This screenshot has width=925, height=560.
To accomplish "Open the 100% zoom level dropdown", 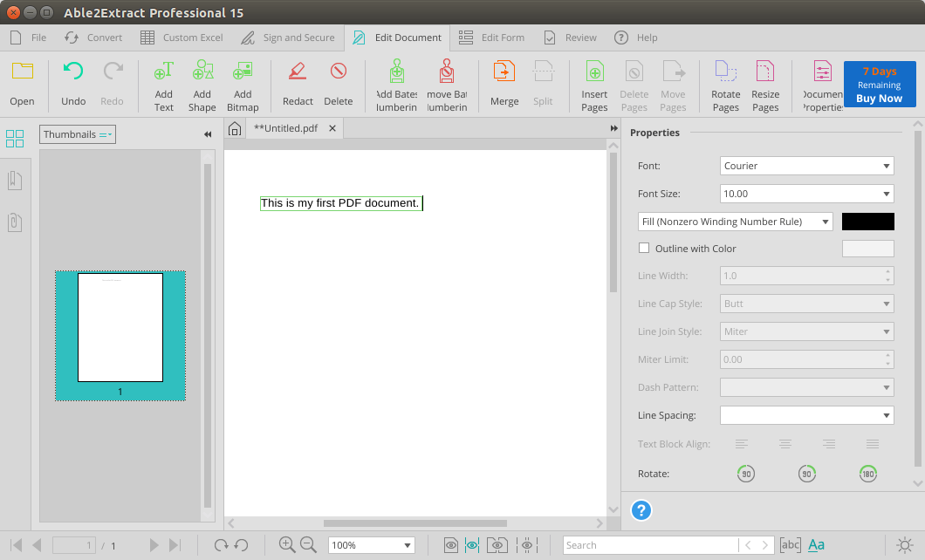I will click(x=371, y=545).
